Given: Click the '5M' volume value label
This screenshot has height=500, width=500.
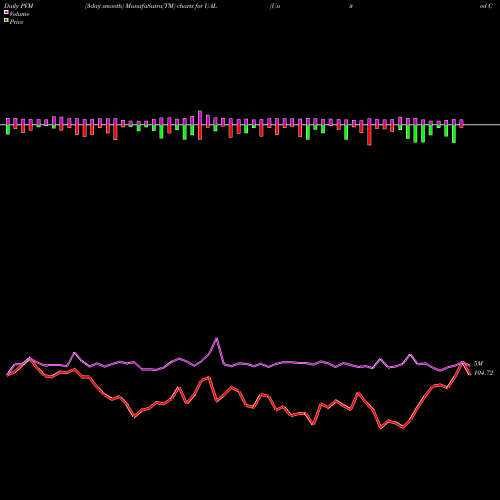Looking at the screenshot, I should point(478,364).
